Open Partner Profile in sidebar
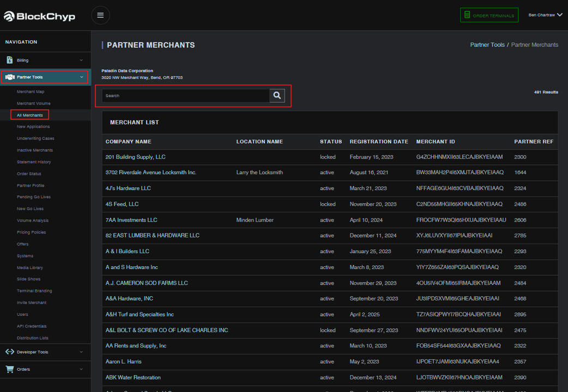The width and height of the screenshot is (568, 392). click(31, 185)
